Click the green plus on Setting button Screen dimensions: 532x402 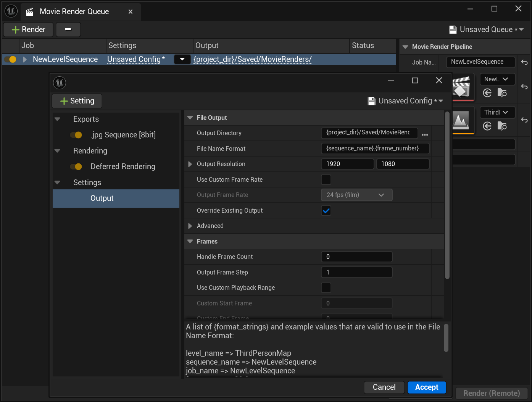[64, 101]
